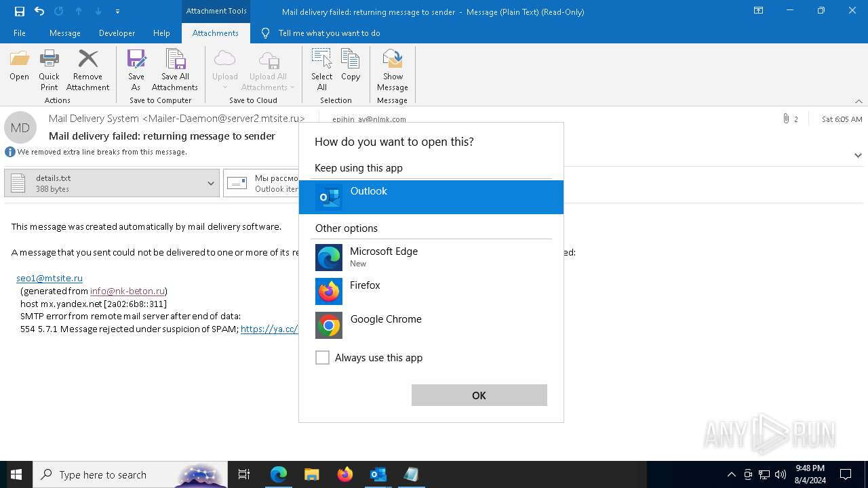This screenshot has width=868, height=488.
Task: Collapse the ribbon with the chevron
Action: (x=859, y=101)
